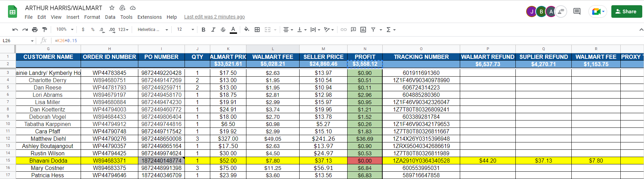Select the customer cell Bhavani Dodda
The height and width of the screenshot is (179, 644).
coord(48,161)
